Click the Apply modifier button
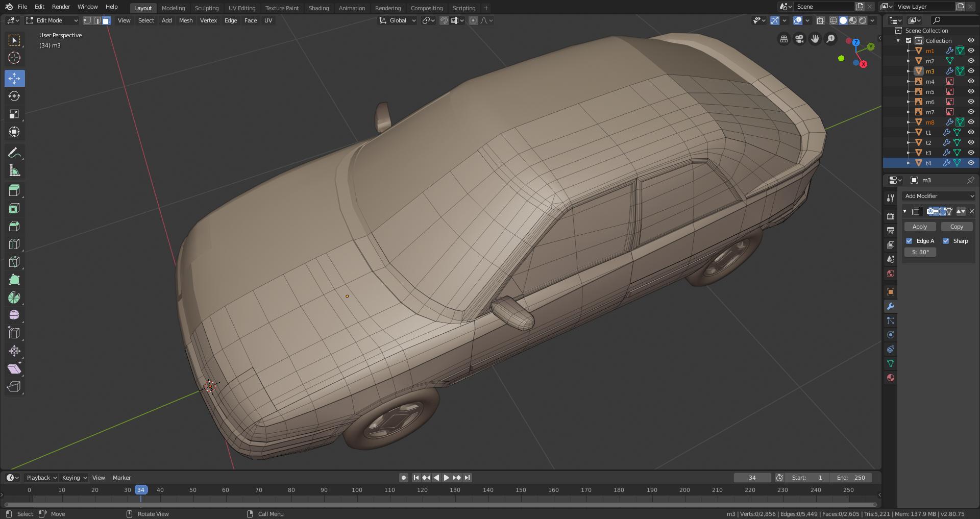The image size is (980, 519). point(919,227)
